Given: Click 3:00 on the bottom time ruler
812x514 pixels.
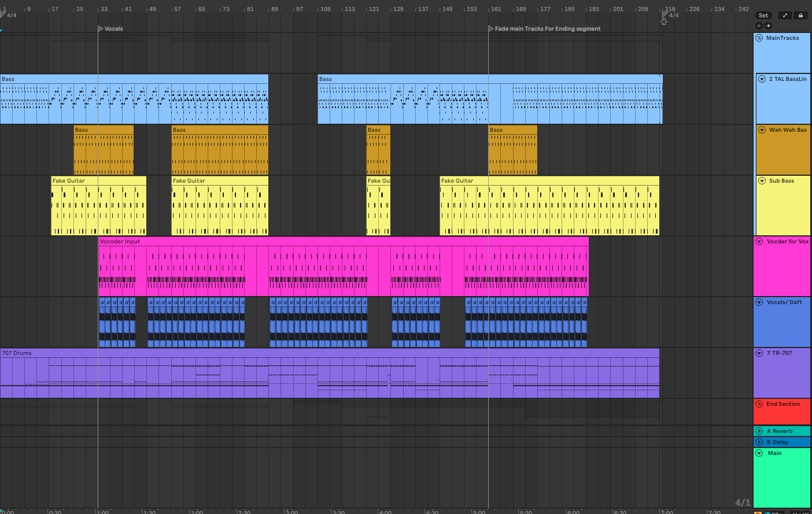Looking at the screenshot, I should pos(291,512).
